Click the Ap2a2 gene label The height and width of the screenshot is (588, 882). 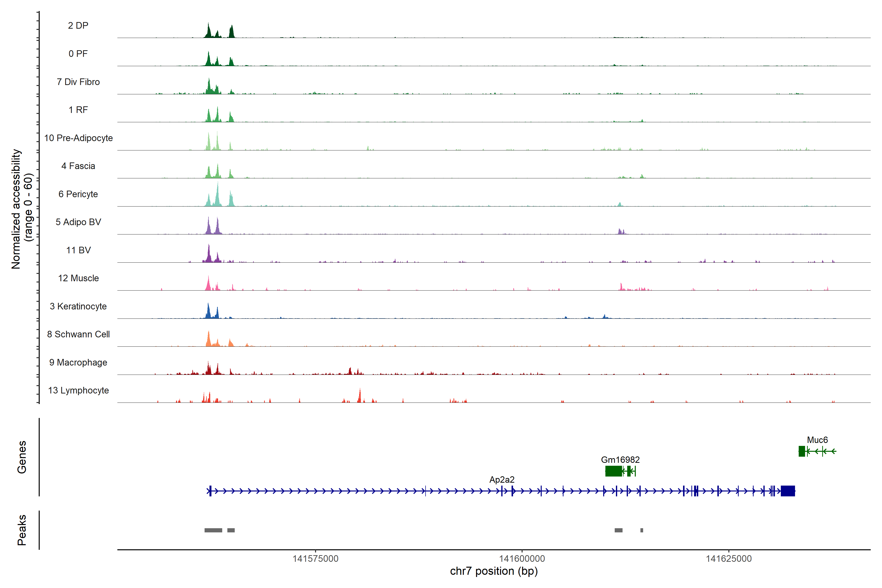[502, 480]
